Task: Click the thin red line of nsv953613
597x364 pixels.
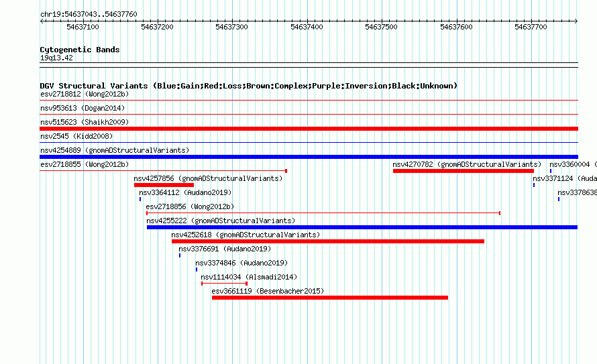Action: pyautogui.click(x=309, y=115)
